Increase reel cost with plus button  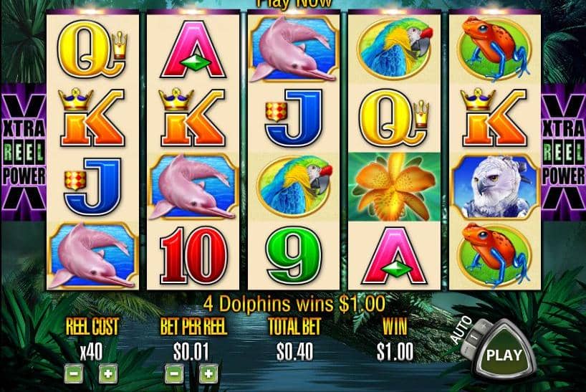click(x=108, y=373)
